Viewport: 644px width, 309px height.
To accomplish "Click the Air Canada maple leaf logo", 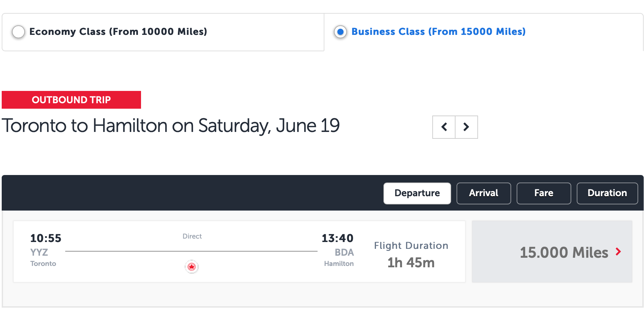I will click(x=192, y=267).
